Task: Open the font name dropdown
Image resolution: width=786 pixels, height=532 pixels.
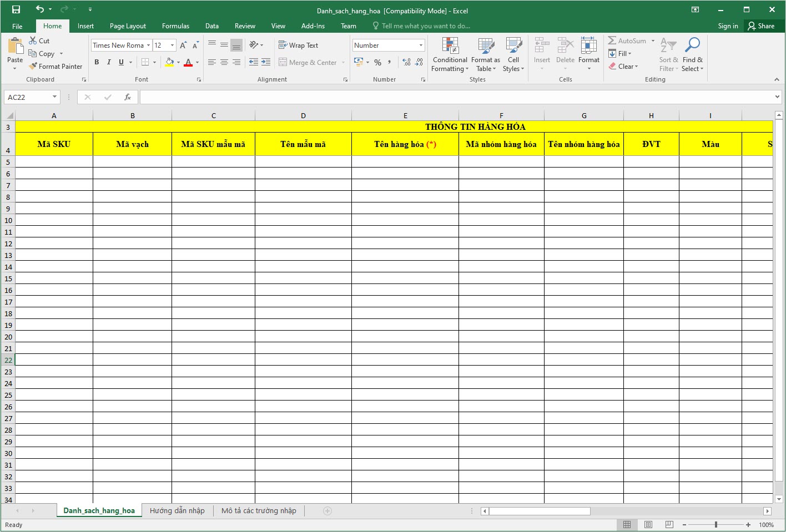Action: pos(148,45)
